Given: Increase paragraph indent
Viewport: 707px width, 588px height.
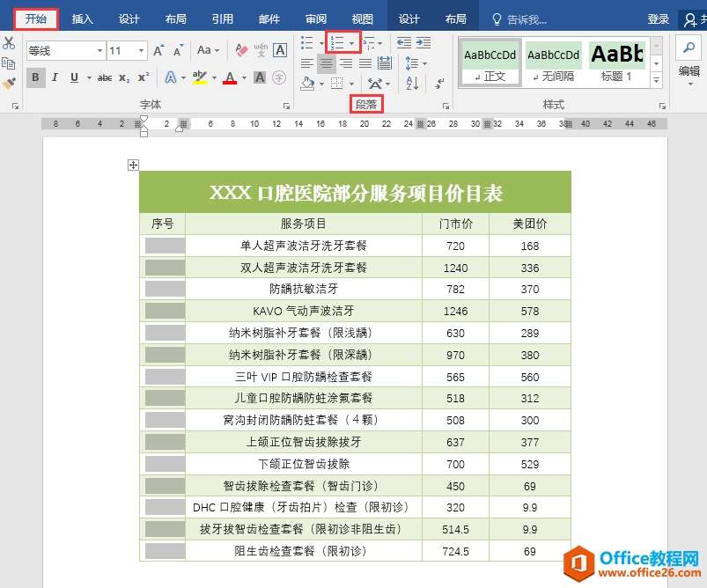Looking at the screenshot, I should tap(423, 43).
